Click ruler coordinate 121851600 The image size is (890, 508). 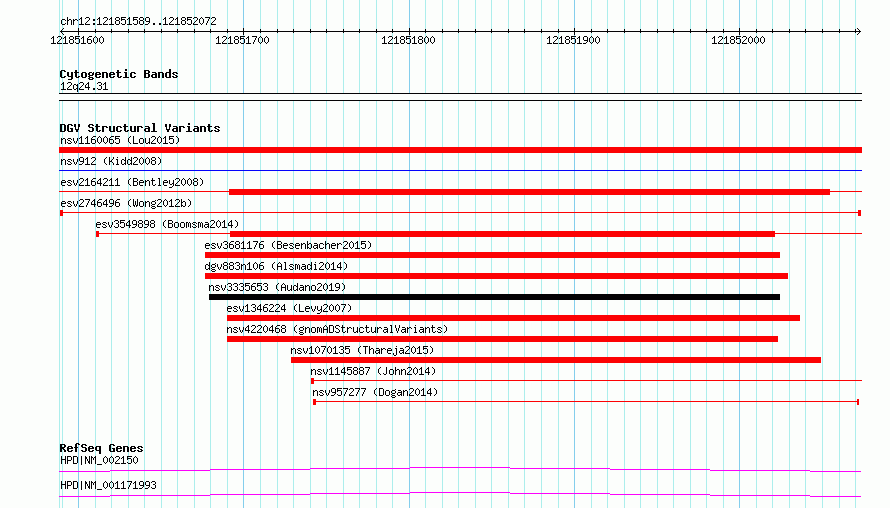coord(77,40)
